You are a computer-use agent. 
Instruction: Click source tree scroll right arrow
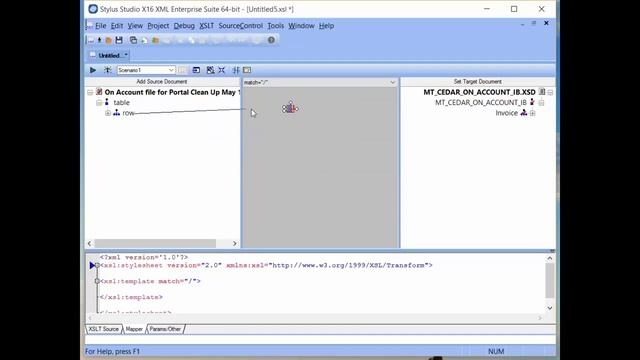pyautogui.click(x=235, y=244)
